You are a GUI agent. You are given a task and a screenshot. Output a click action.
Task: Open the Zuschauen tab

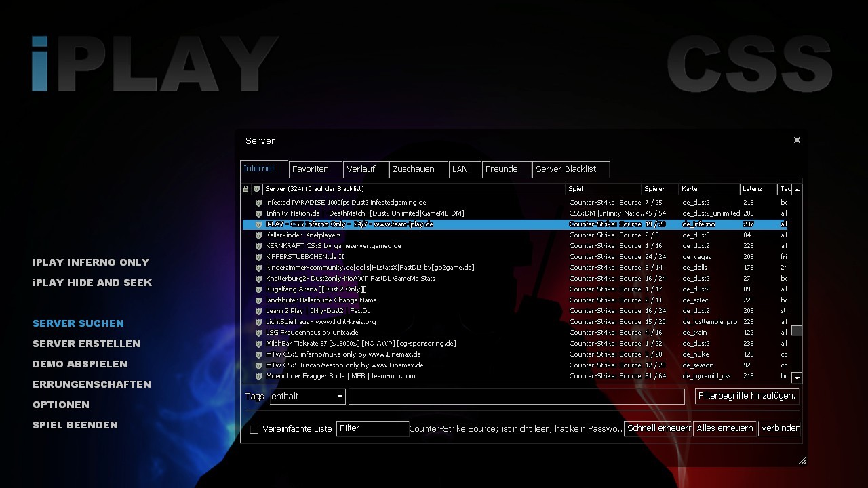point(419,169)
